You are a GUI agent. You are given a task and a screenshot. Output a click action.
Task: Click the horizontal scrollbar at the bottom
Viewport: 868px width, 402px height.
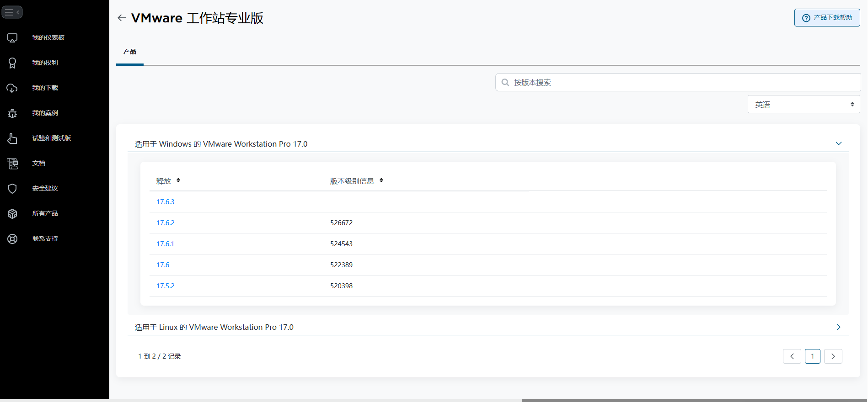click(x=694, y=400)
